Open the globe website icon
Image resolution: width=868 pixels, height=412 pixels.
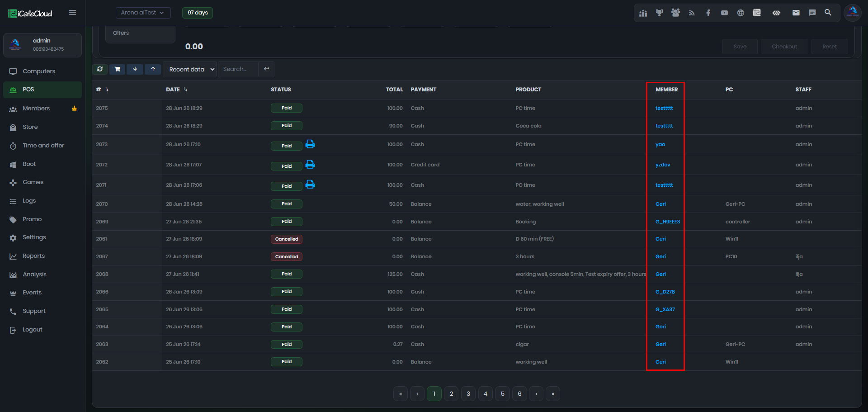click(x=741, y=13)
